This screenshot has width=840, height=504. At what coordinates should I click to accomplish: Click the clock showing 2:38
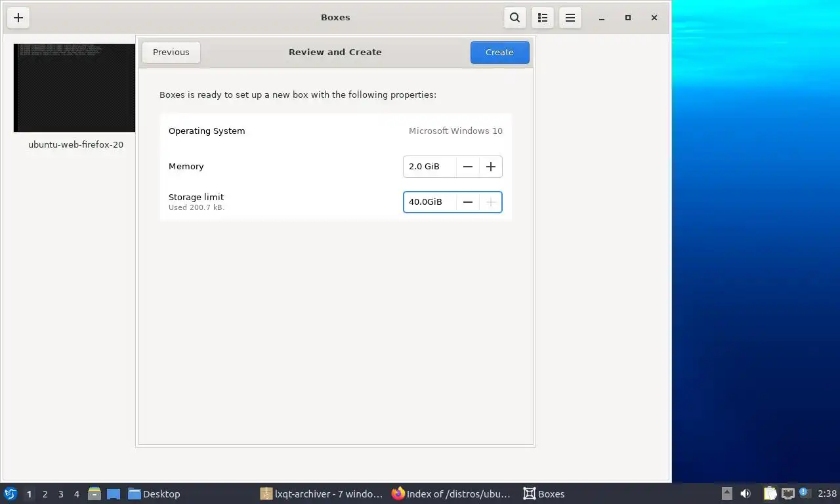pos(827,493)
